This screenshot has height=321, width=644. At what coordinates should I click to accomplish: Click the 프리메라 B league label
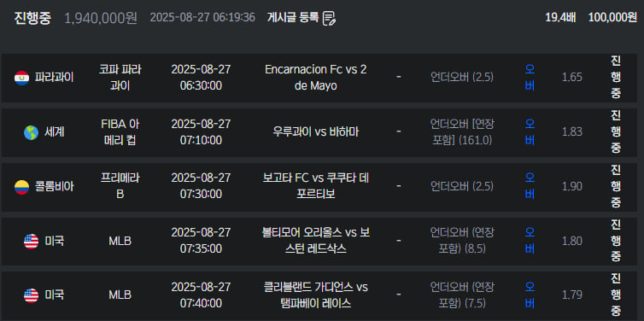click(x=120, y=186)
